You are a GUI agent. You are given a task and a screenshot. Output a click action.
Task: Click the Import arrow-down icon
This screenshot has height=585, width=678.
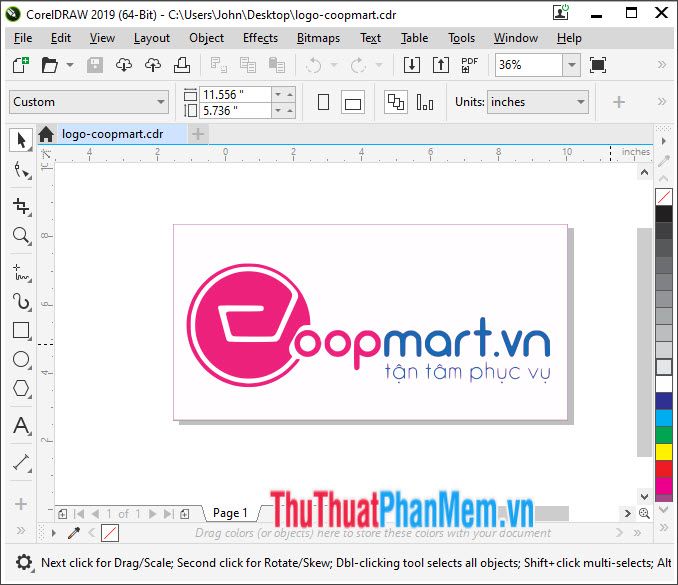[x=412, y=65]
